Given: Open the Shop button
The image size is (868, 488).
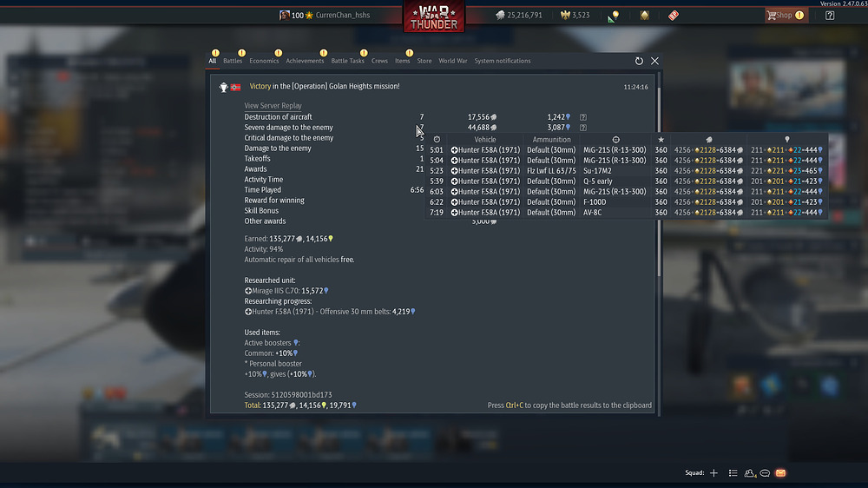Looking at the screenshot, I should (786, 16).
